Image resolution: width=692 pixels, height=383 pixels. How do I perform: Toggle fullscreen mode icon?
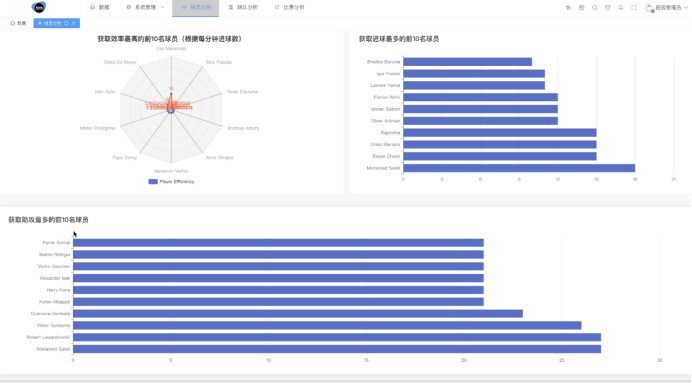pyautogui.click(x=634, y=8)
